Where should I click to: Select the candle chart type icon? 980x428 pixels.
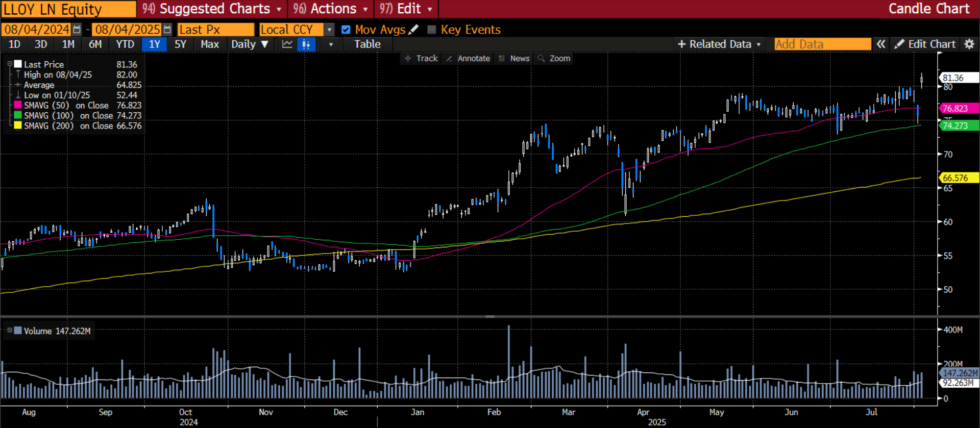[306, 44]
